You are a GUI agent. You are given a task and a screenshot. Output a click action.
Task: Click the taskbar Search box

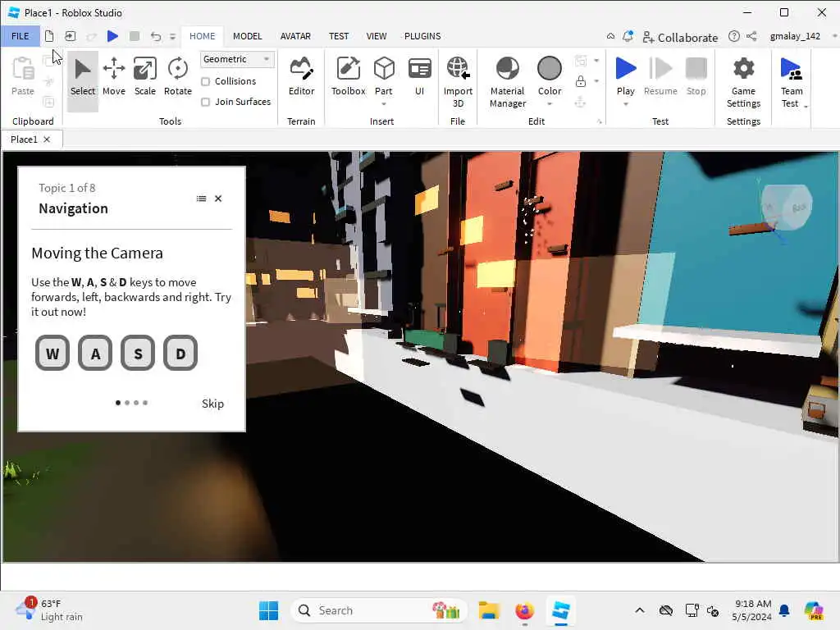[x=379, y=610]
